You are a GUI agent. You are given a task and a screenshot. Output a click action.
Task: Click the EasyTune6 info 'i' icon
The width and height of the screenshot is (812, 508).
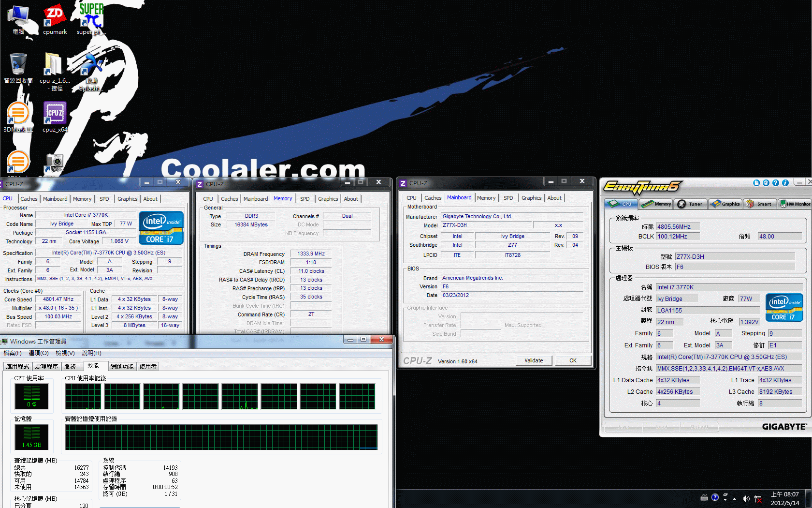(x=785, y=183)
